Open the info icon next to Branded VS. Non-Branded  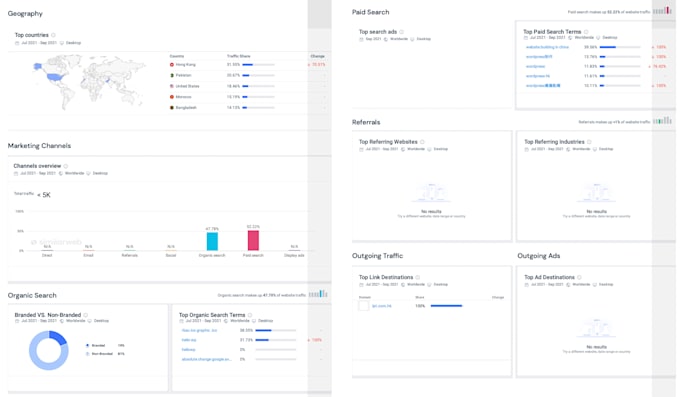[x=85, y=315]
